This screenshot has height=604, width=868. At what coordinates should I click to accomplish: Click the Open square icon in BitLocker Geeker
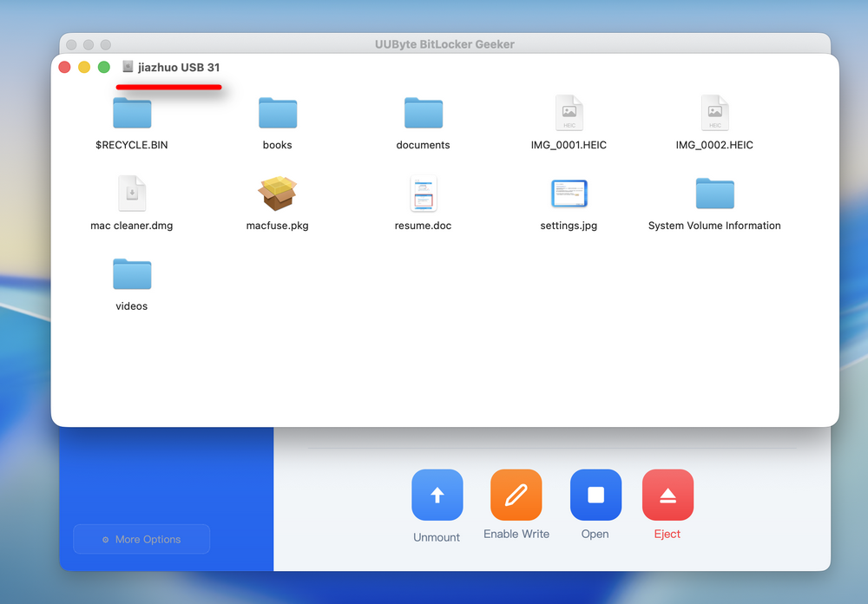pyautogui.click(x=595, y=495)
